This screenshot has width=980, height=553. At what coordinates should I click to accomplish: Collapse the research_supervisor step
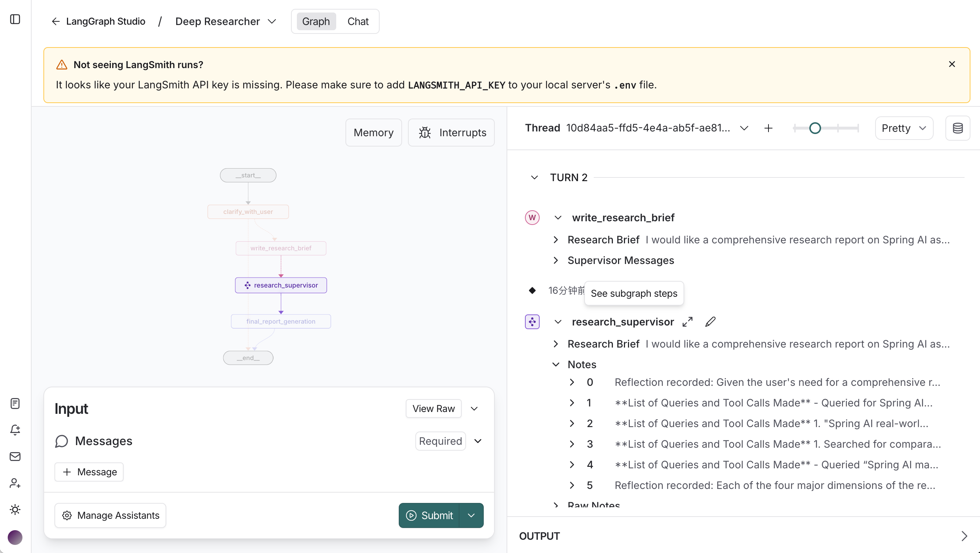click(558, 322)
